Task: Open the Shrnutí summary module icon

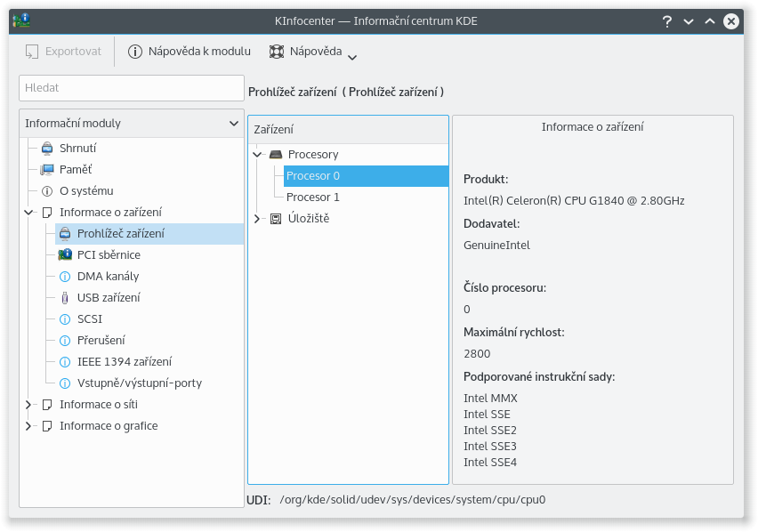Action: 47,149
